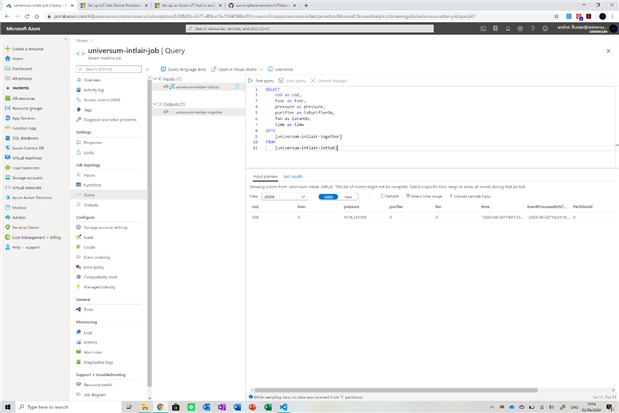Click Select time range button
This screenshot has width=619, height=413.
point(427,196)
